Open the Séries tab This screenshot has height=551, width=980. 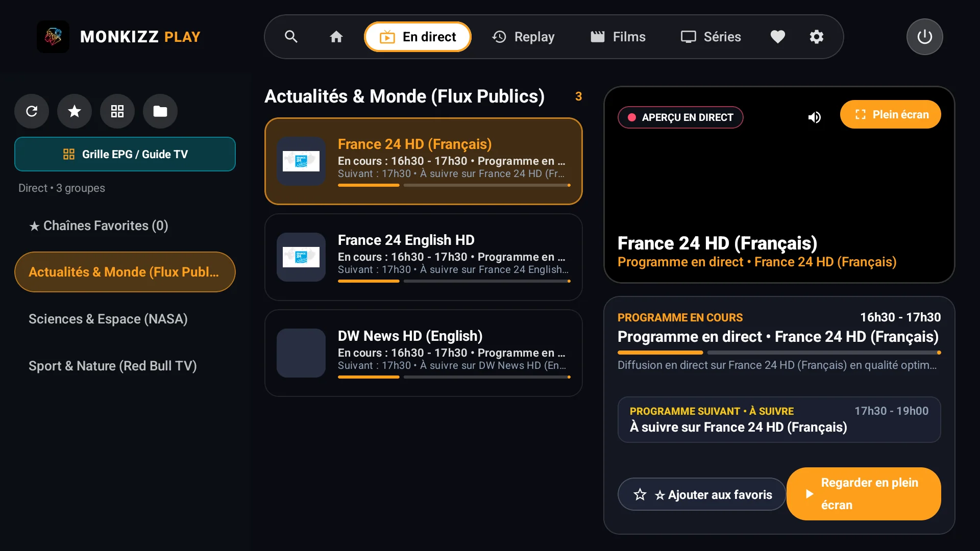click(711, 37)
